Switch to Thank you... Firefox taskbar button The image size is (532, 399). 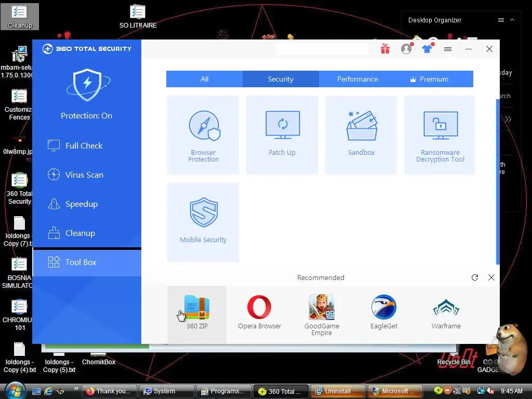109,391
